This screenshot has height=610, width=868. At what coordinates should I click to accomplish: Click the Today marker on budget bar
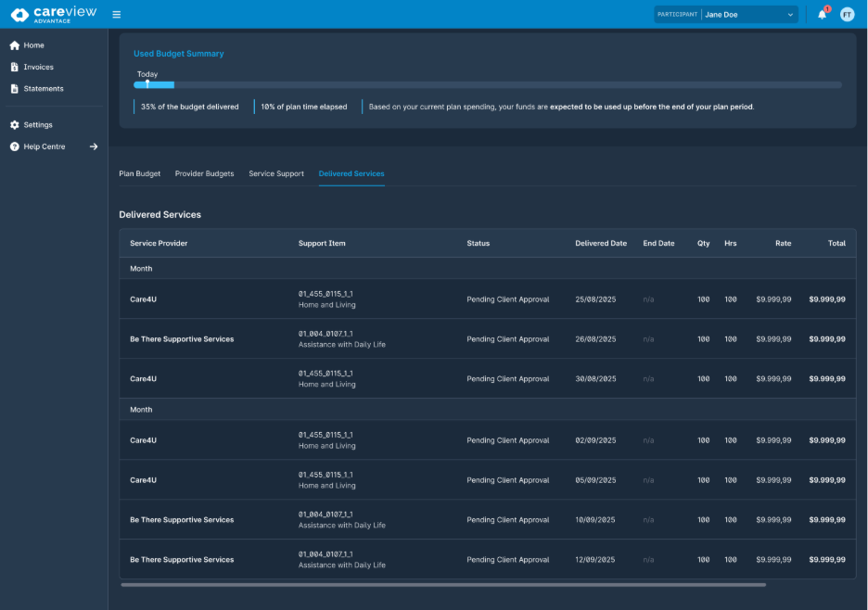[147, 83]
